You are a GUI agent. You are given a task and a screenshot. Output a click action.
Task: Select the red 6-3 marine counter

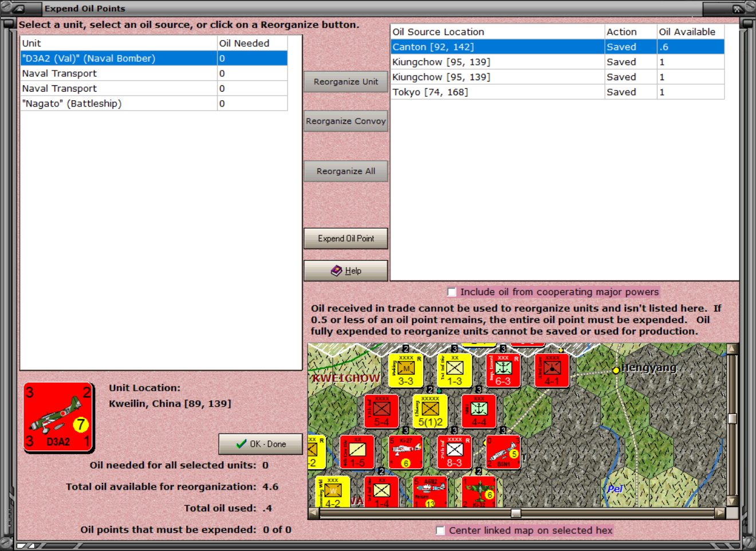[x=503, y=370]
